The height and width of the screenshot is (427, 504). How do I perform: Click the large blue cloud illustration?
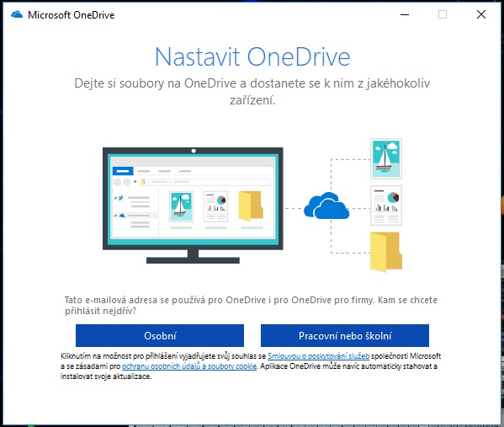326,206
